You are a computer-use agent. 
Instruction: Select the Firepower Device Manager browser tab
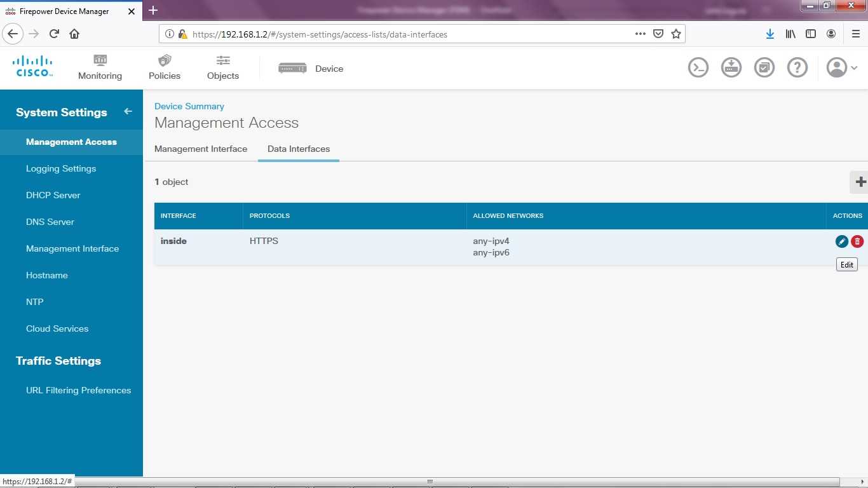click(x=70, y=11)
